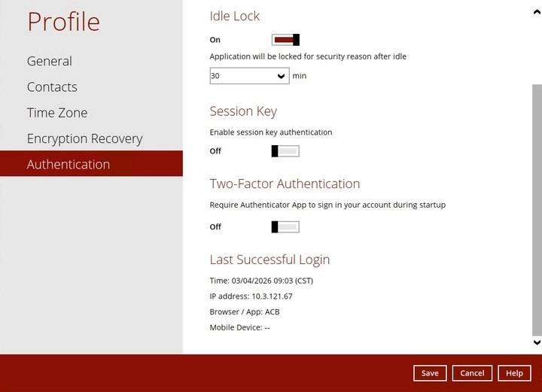Open the General profile section
The height and width of the screenshot is (392, 542).
point(50,61)
